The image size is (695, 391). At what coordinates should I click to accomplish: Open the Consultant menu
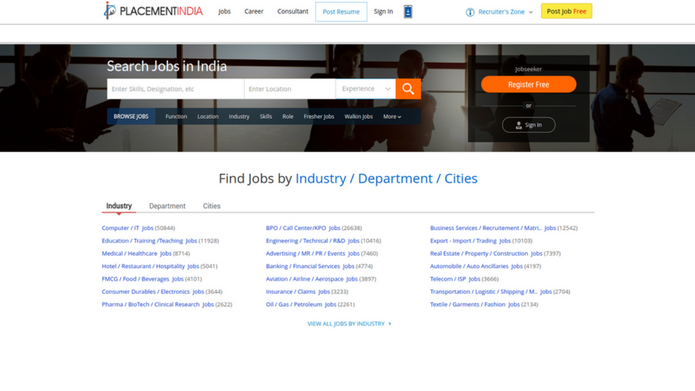[293, 12]
